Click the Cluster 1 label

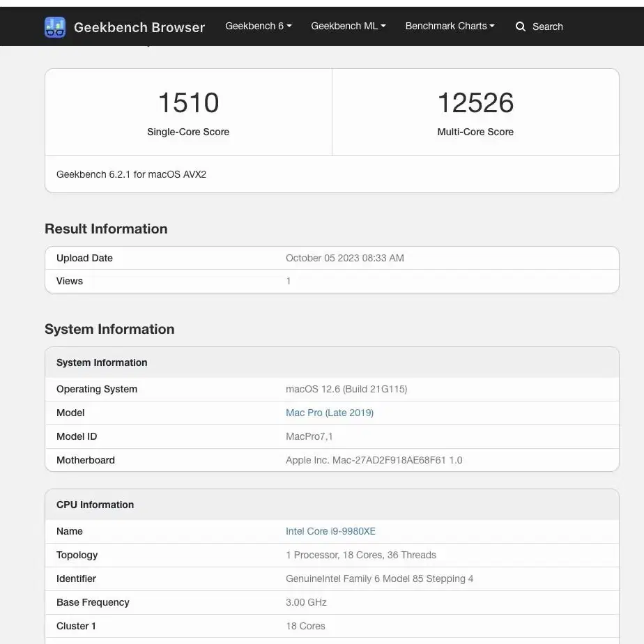[x=76, y=626]
